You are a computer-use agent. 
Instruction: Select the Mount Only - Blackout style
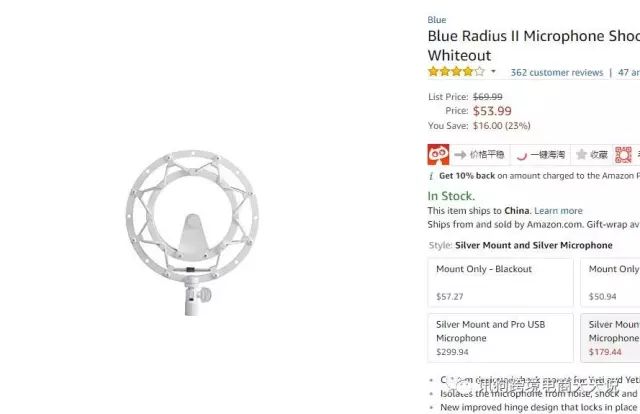pos(500,283)
